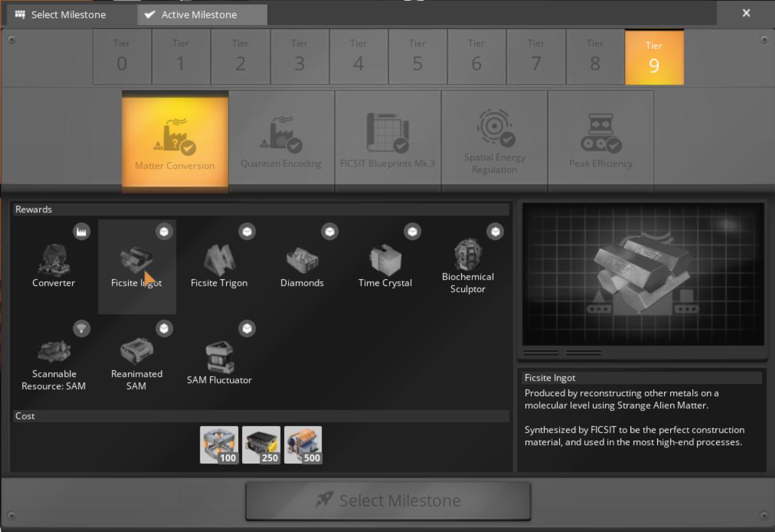Click the item badge on Ficsite Trigon
Image resolution: width=775 pixels, height=532 pixels.
pos(247,231)
